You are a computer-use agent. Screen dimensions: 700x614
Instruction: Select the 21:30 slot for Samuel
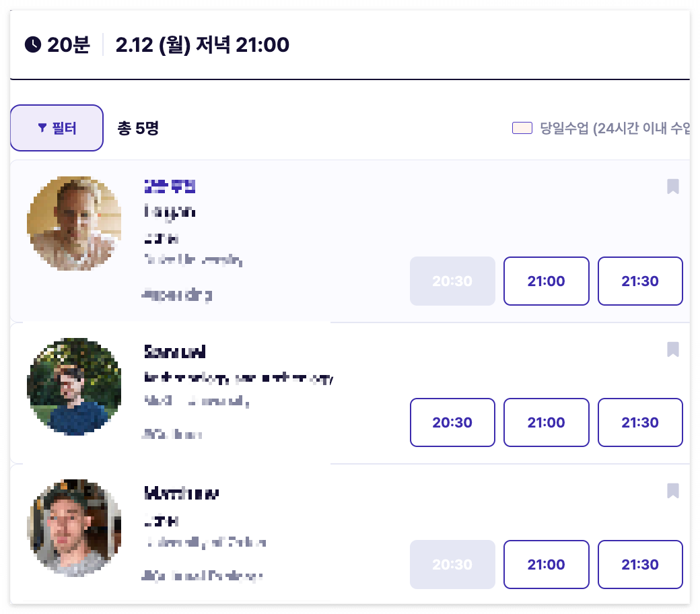pos(640,423)
